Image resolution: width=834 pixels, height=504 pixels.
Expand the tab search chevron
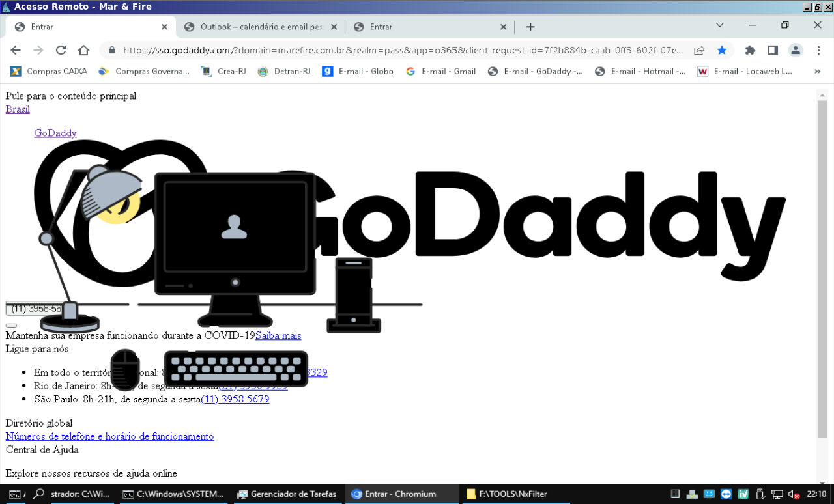point(719,25)
